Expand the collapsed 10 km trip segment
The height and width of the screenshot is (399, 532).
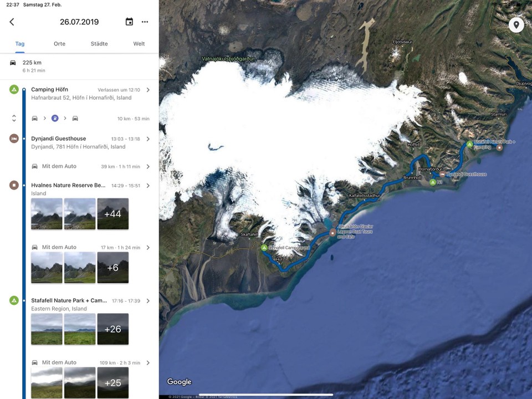[14, 118]
